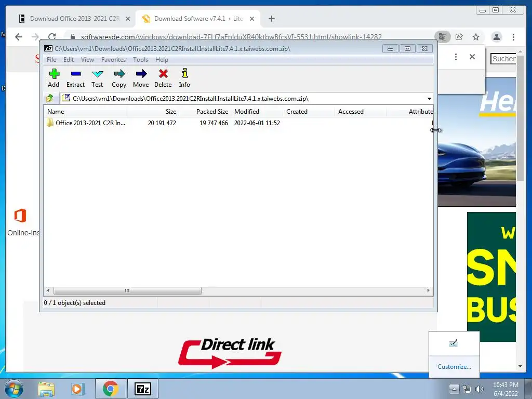Image resolution: width=532 pixels, height=399 pixels.
Task: Go up one folder level in 7-Zip
Action: tap(50, 98)
